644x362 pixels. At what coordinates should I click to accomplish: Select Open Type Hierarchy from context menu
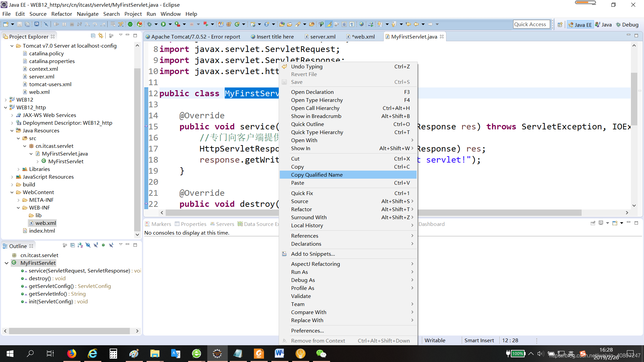click(x=317, y=100)
